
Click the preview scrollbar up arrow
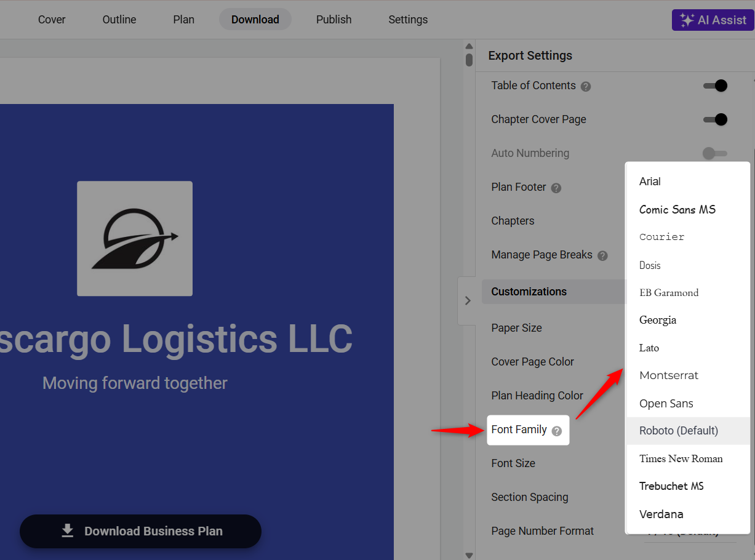[469, 46]
